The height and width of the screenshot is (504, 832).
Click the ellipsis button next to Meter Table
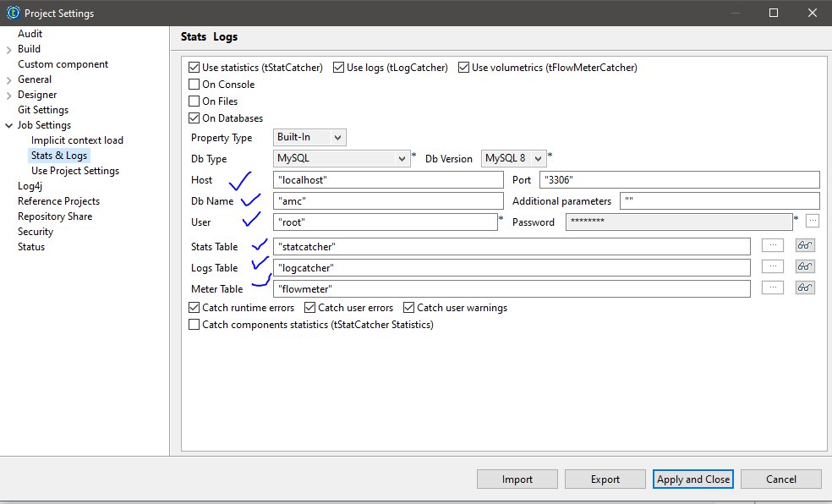773,288
